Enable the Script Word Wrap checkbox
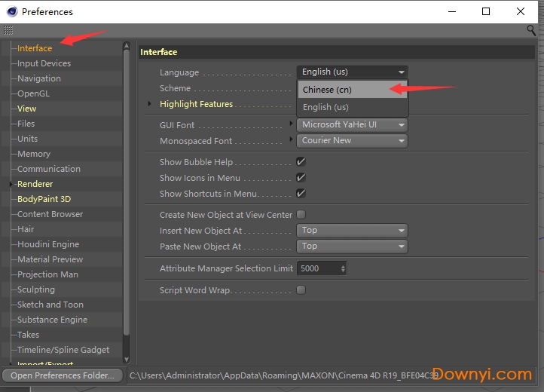 point(301,290)
